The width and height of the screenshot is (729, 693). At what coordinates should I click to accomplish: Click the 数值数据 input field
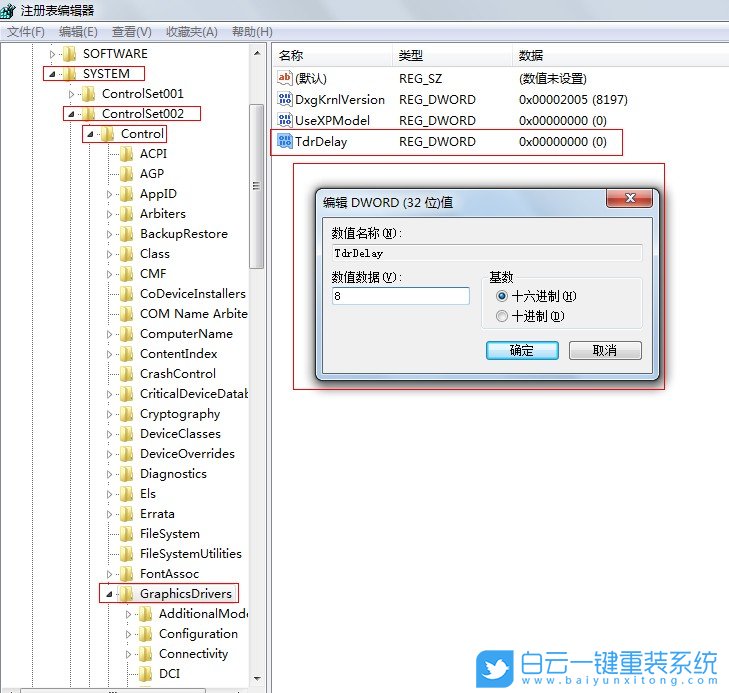pyautogui.click(x=401, y=296)
